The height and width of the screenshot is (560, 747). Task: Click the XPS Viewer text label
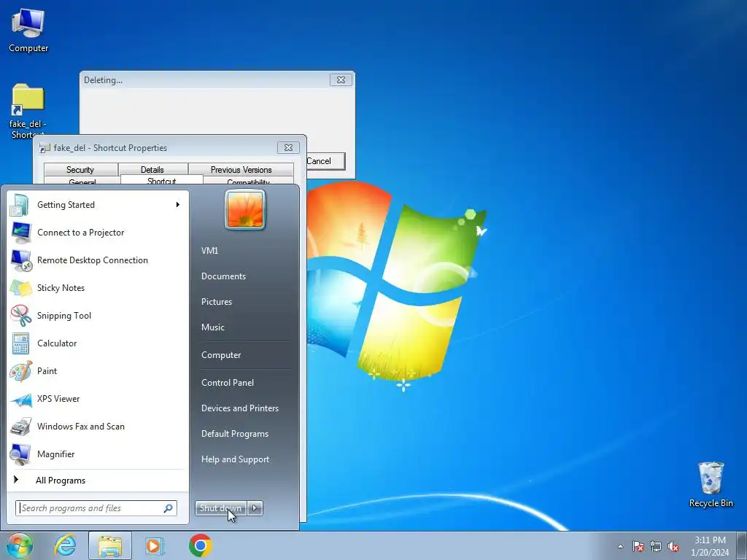point(58,399)
